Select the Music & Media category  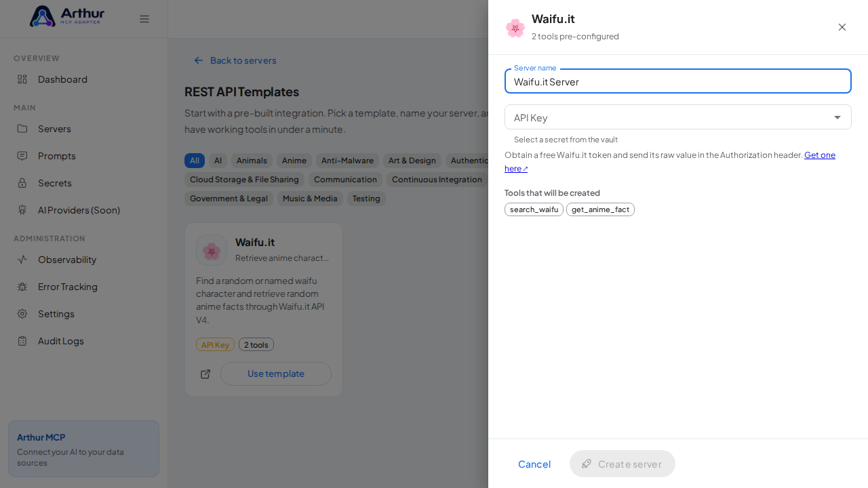coord(310,199)
